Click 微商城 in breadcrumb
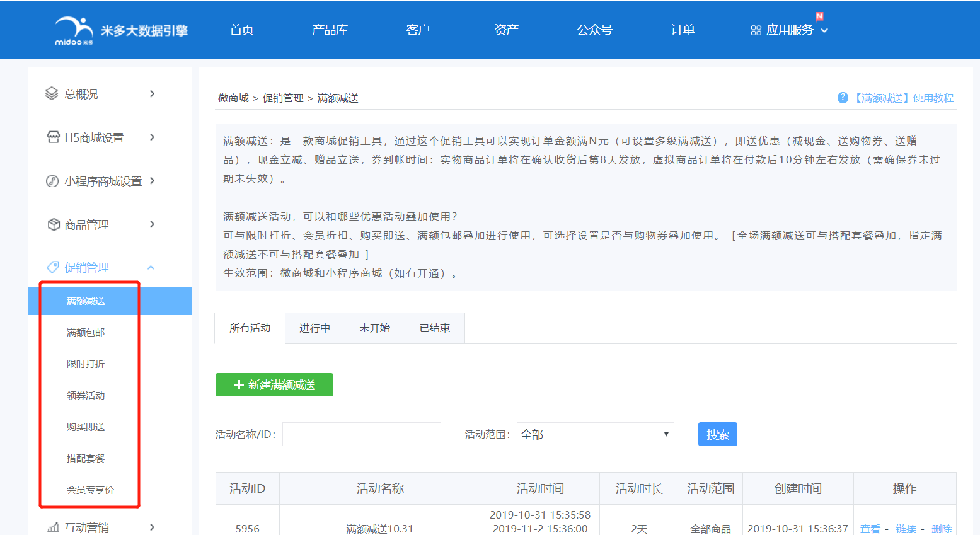This screenshot has width=980, height=535. point(233,98)
